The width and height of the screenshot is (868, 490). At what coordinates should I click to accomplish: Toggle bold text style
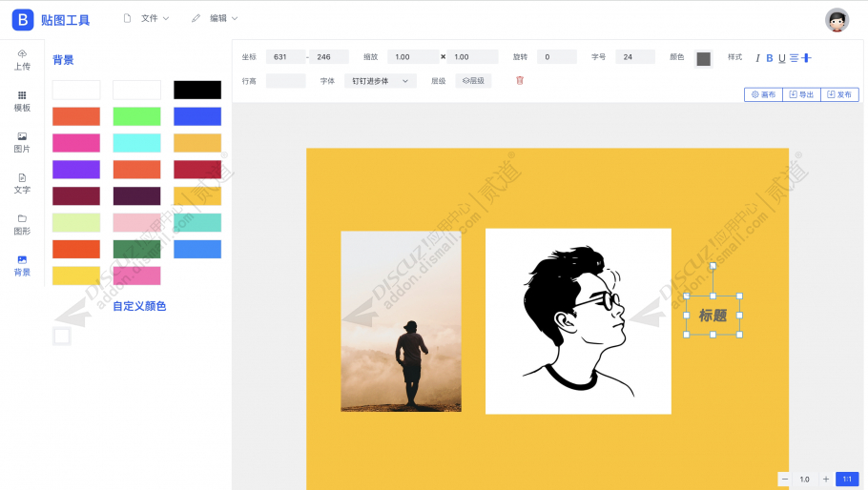coord(770,58)
